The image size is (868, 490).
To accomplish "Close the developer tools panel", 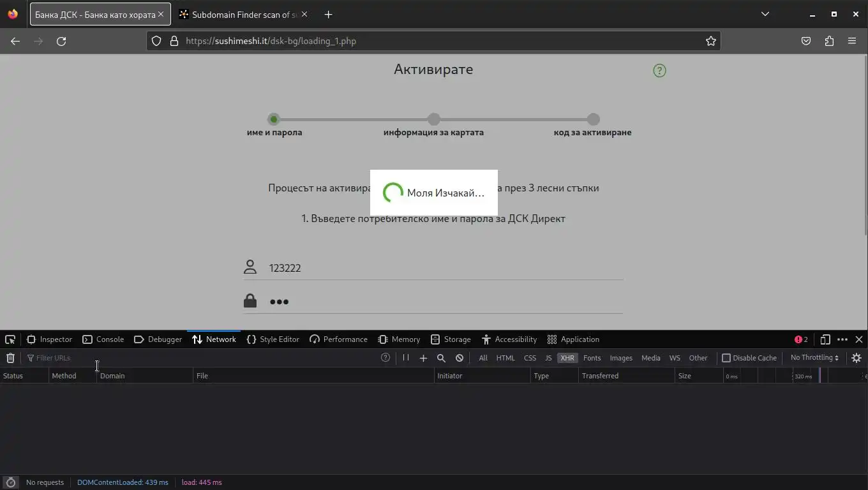I will point(859,339).
